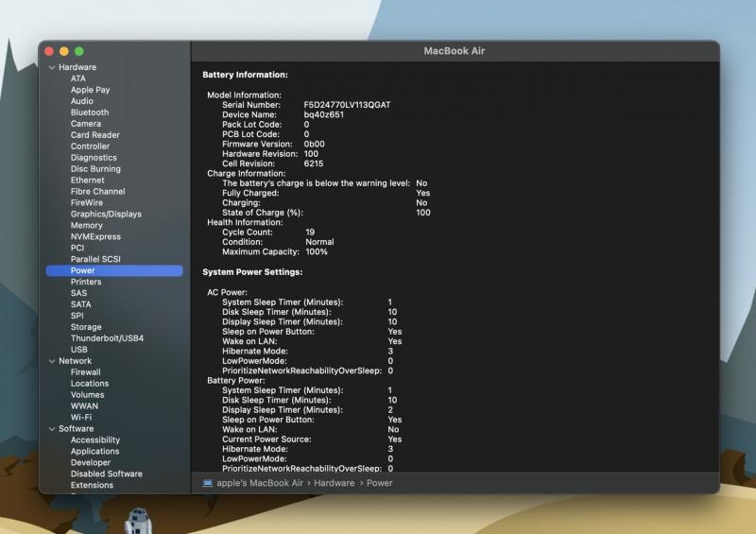
Task: Select Developer under Software
Action: point(91,462)
